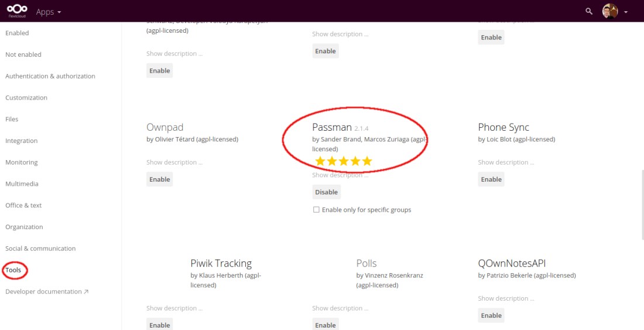Select Authentication & authorization category
The image size is (644, 330).
[50, 76]
